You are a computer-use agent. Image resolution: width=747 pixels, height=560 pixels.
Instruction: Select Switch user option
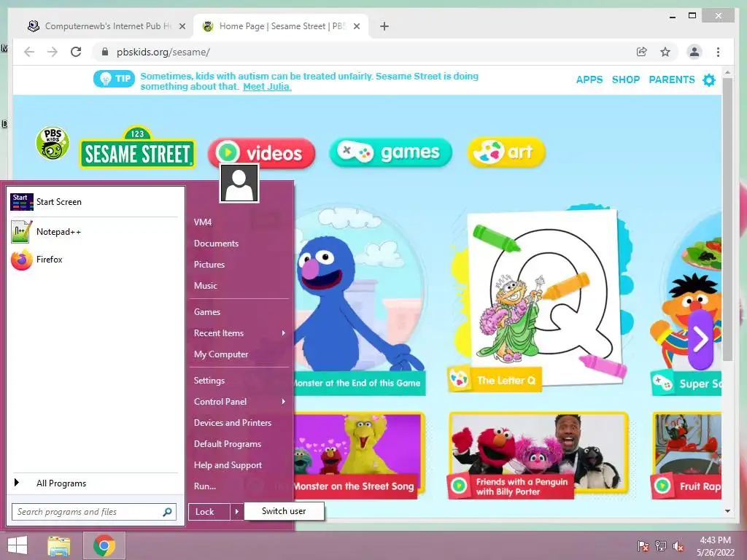point(284,511)
